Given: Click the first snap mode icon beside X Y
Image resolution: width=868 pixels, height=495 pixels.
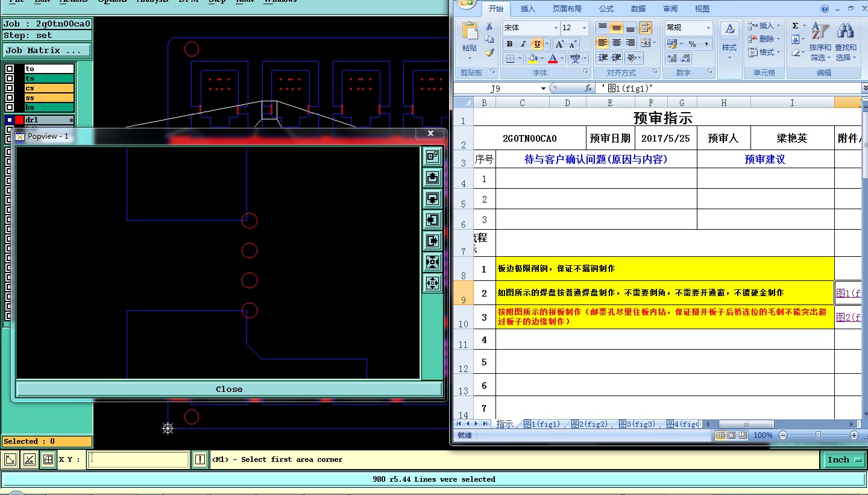Looking at the screenshot, I should (x=10, y=460).
